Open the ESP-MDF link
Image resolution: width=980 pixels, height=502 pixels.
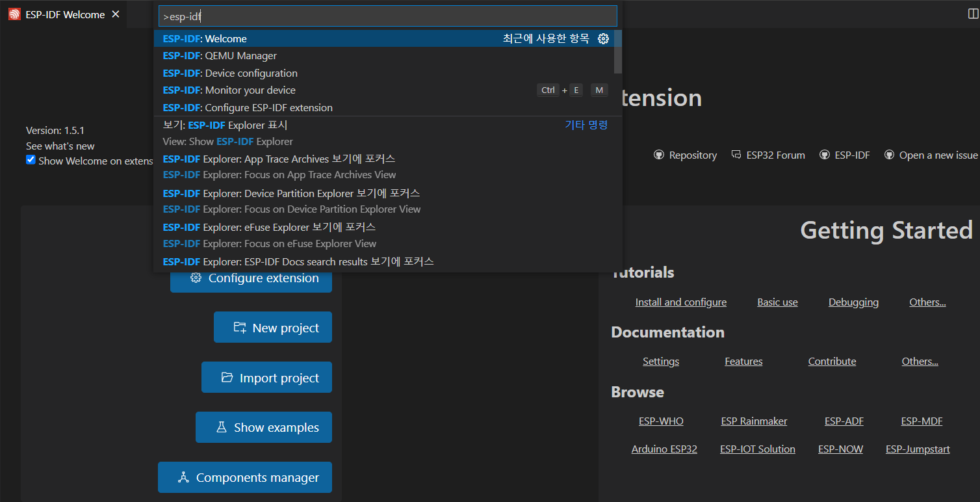(922, 421)
